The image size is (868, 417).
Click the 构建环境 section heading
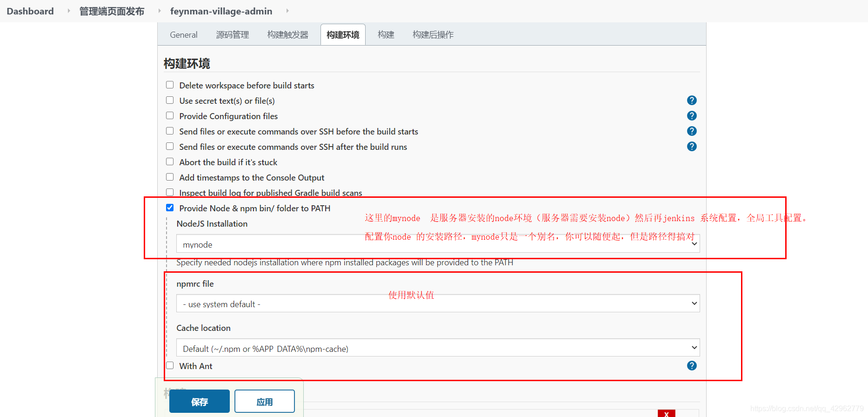(x=187, y=63)
